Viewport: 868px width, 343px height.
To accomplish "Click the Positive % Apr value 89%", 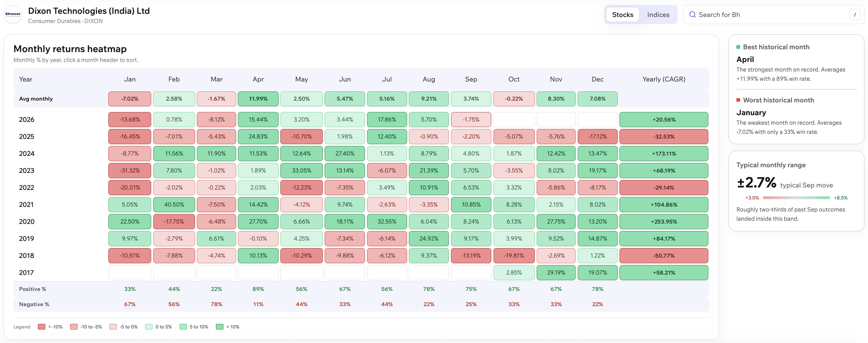I will click(258, 289).
